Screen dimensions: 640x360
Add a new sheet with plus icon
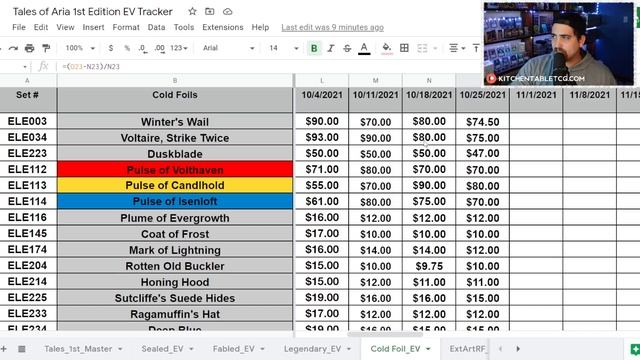point(4,349)
